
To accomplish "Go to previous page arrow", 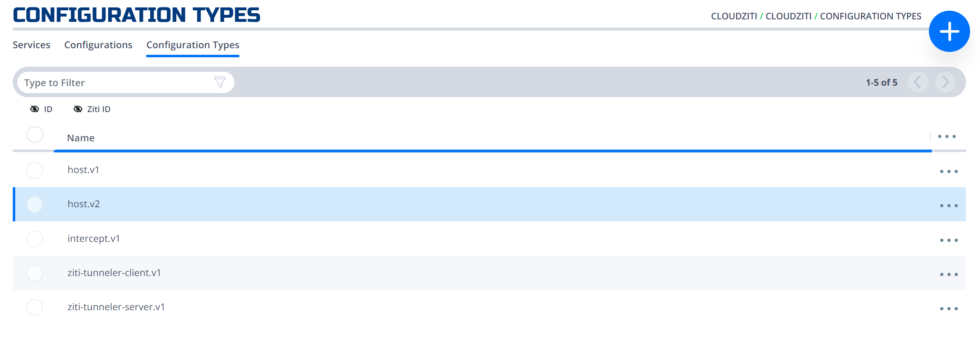I will pyautogui.click(x=918, y=82).
